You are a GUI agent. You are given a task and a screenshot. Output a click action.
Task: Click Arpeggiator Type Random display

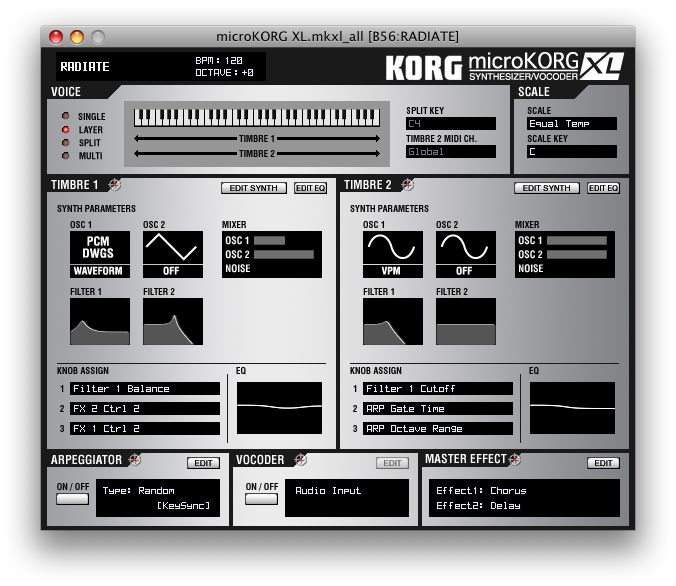(158, 498)
